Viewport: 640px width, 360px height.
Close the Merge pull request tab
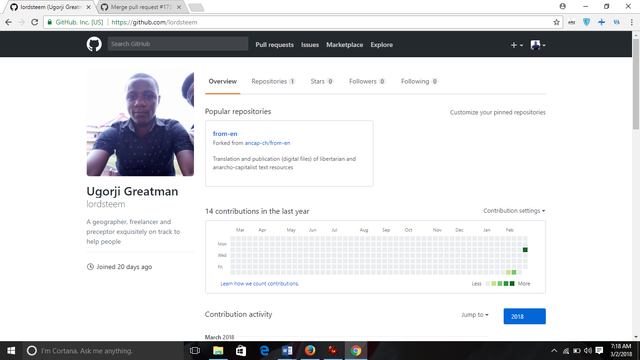coord(179,7)
